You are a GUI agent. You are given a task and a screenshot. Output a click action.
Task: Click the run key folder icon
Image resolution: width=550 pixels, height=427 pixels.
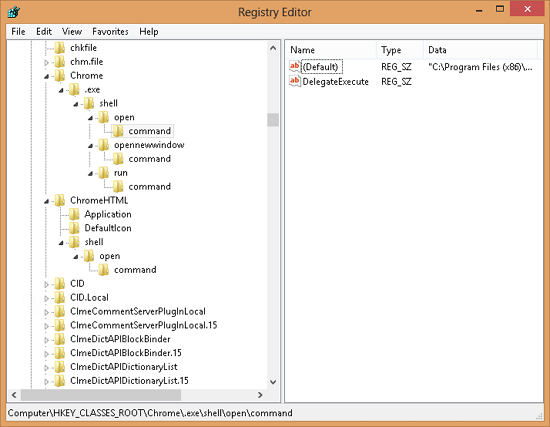pos(103,173)
